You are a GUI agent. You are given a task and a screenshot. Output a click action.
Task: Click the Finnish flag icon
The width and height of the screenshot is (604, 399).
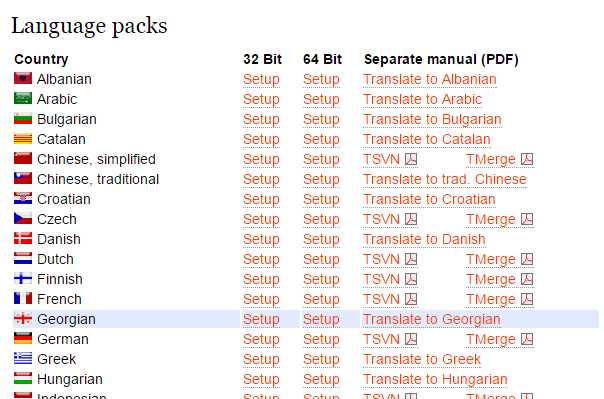tap(23, 278)
